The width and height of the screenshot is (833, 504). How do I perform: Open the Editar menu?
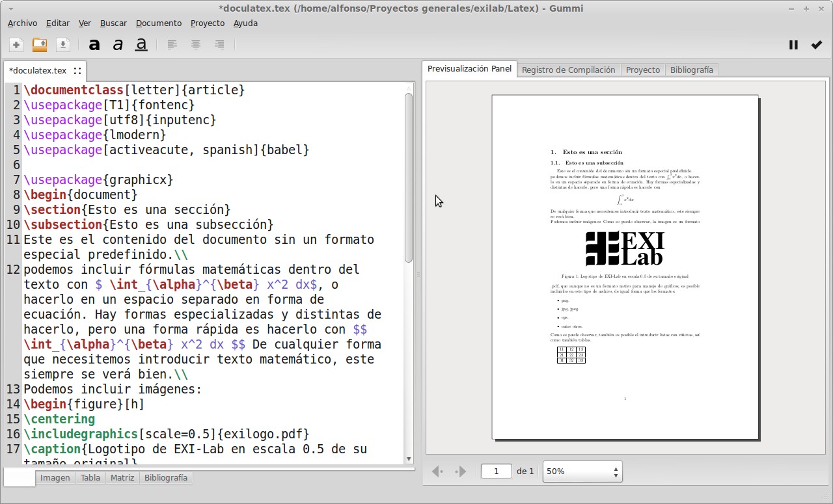[x=58, y=23]
